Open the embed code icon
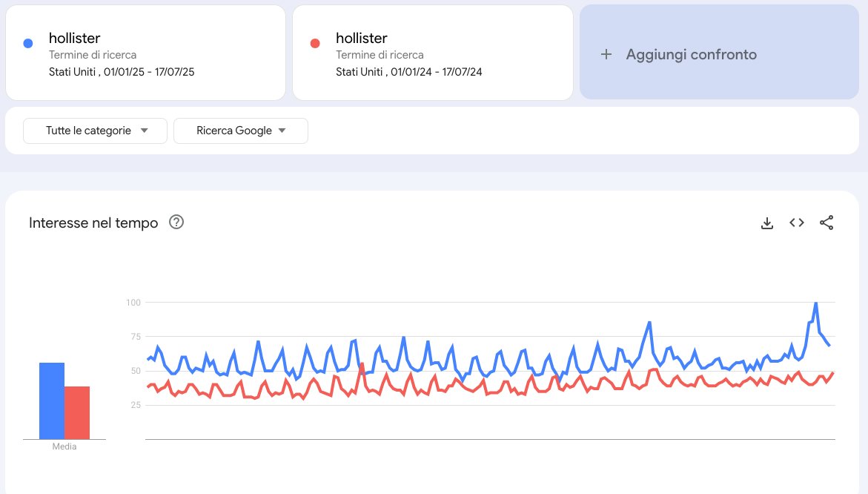Viewport: 868px width, 494px height. point(797,223)
